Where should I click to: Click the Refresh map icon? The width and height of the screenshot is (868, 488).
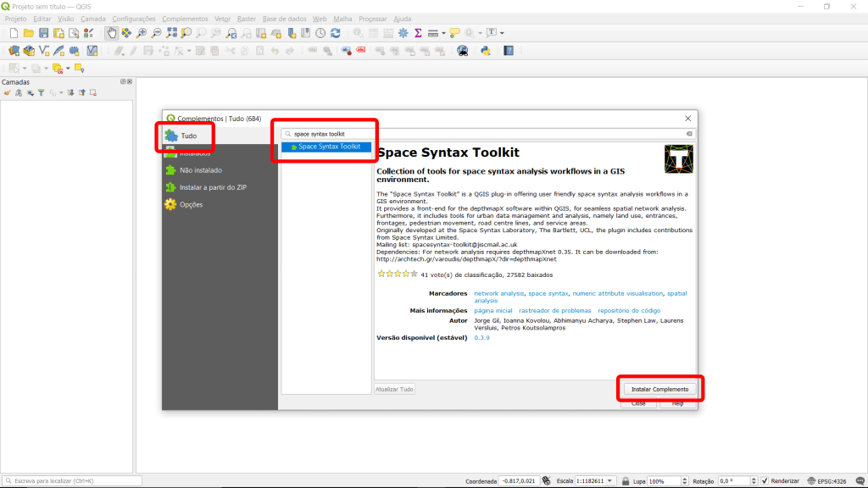336,33
